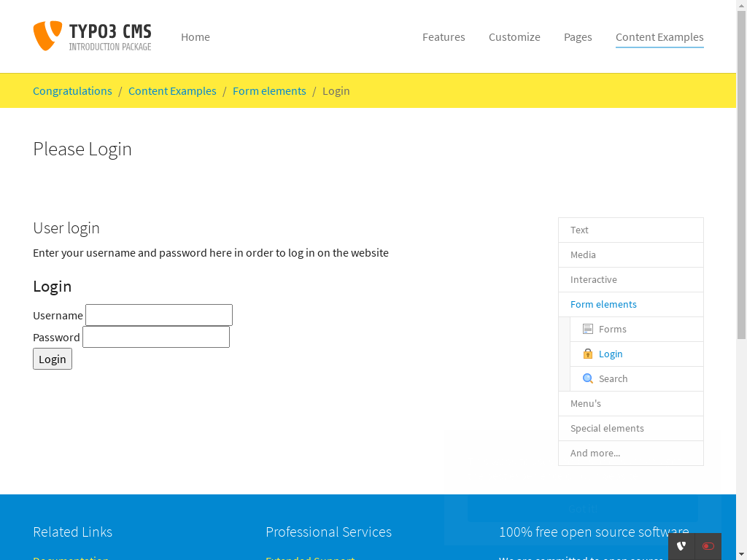Open the Forms sidebar subpage
Screen dimensions: 747x560
636,329
